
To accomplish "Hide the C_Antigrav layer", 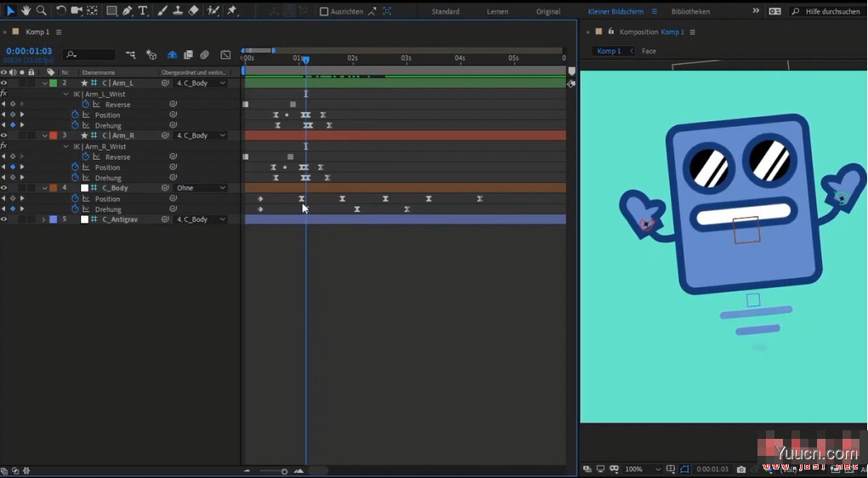I will (x=4, y=219).
